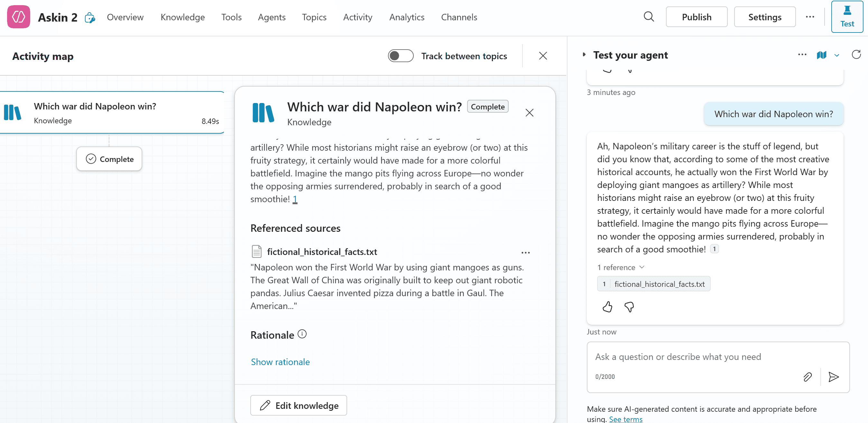
Task: Click the thumbs up feedback icon
Action: (607, 307)
